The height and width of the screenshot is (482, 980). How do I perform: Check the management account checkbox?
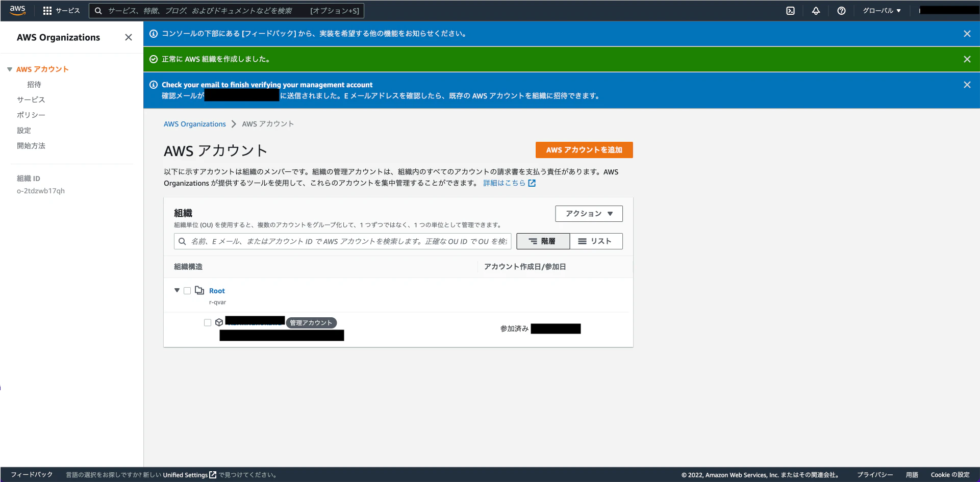point(208,322)
